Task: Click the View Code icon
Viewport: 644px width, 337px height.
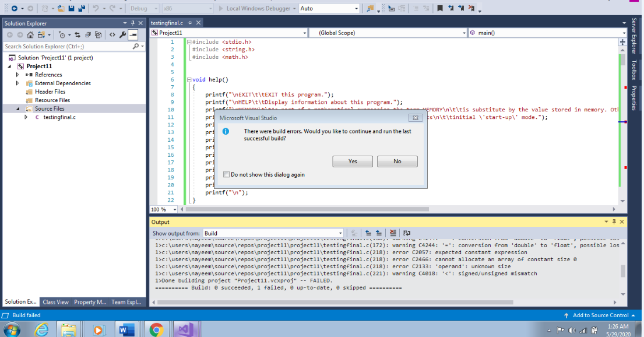Action: 112,35
